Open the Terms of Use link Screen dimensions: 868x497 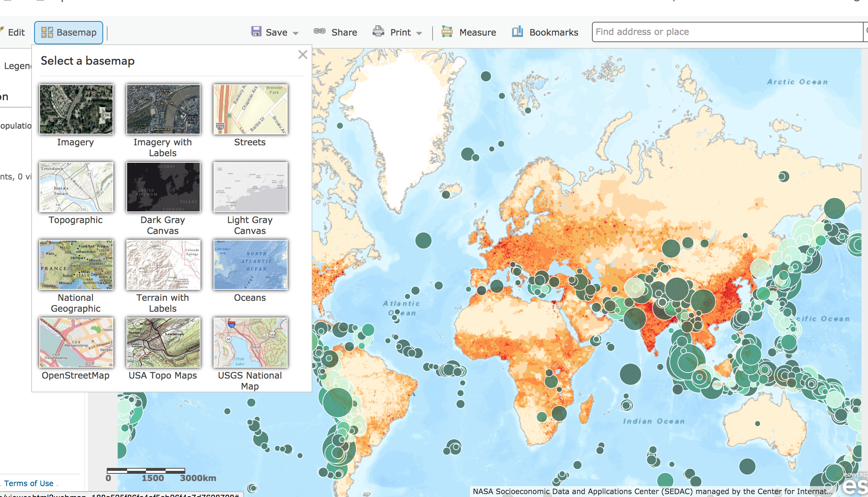click(x=29, y=483)
